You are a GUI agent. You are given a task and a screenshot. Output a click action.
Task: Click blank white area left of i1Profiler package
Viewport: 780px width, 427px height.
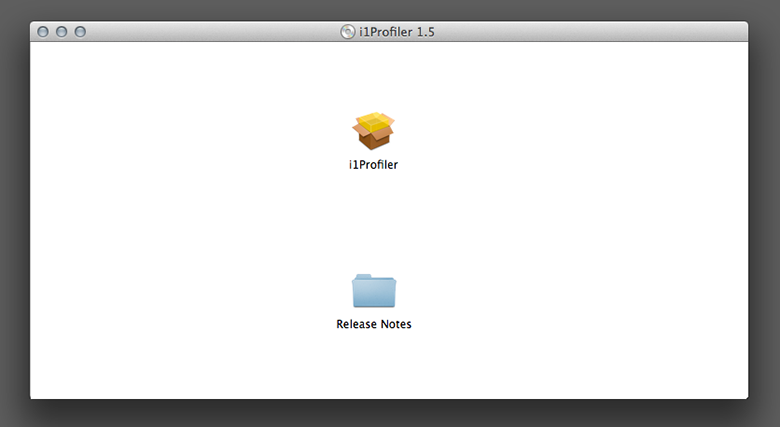click(x=200, y=135)
